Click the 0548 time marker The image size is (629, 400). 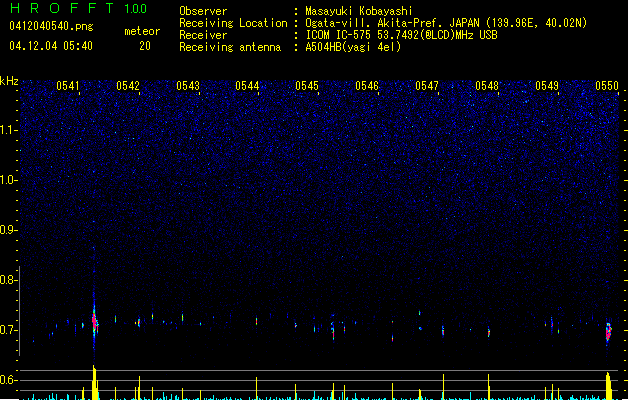click(487, 86)
